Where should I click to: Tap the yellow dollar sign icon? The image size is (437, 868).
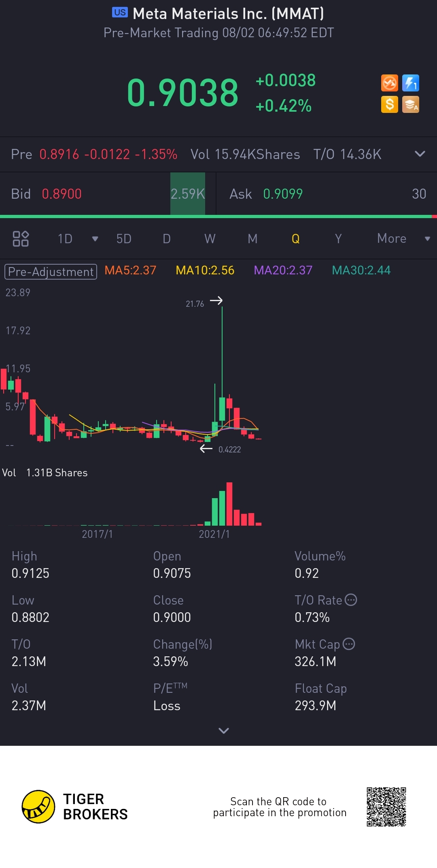point(389,104)
